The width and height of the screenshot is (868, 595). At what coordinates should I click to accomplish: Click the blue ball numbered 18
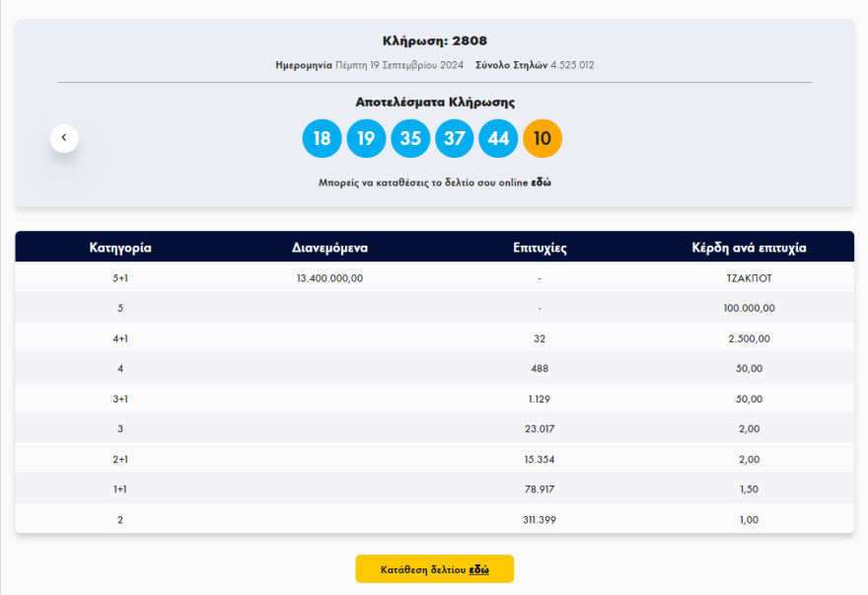pos(322,138)
